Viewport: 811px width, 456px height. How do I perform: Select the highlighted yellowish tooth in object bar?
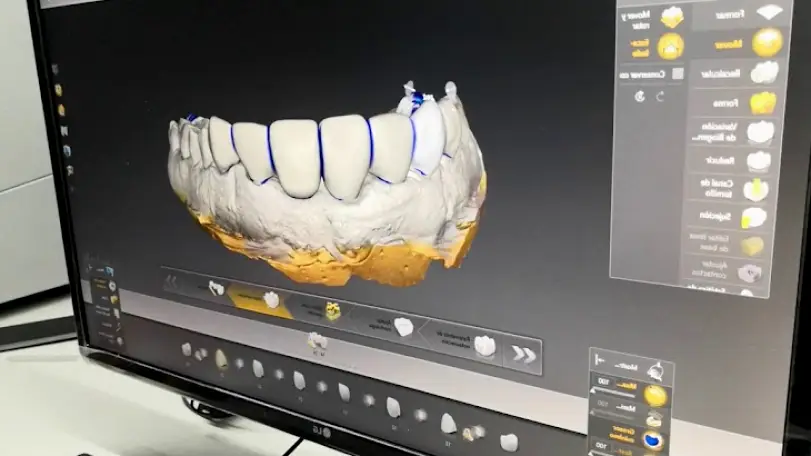(x=221, y=358)
